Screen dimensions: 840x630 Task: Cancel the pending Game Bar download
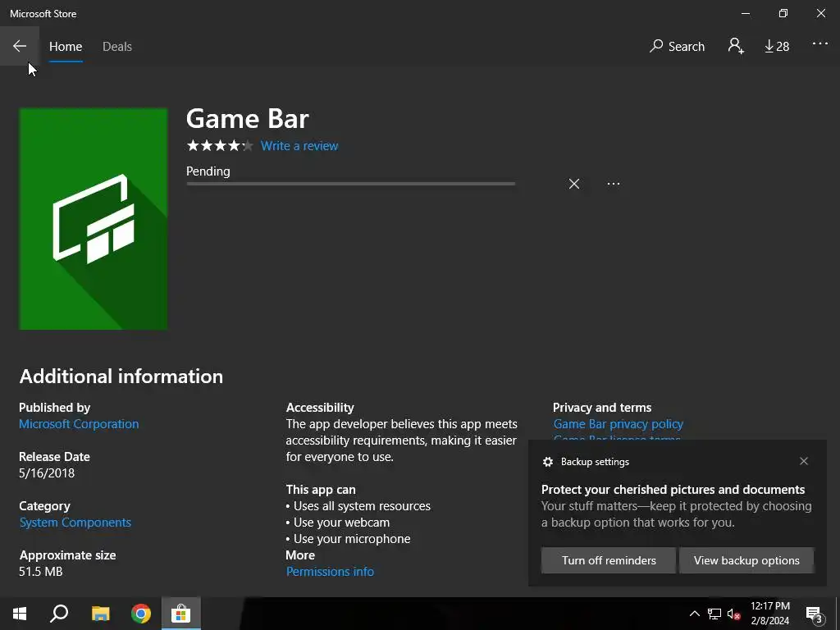tap(573, 184)
